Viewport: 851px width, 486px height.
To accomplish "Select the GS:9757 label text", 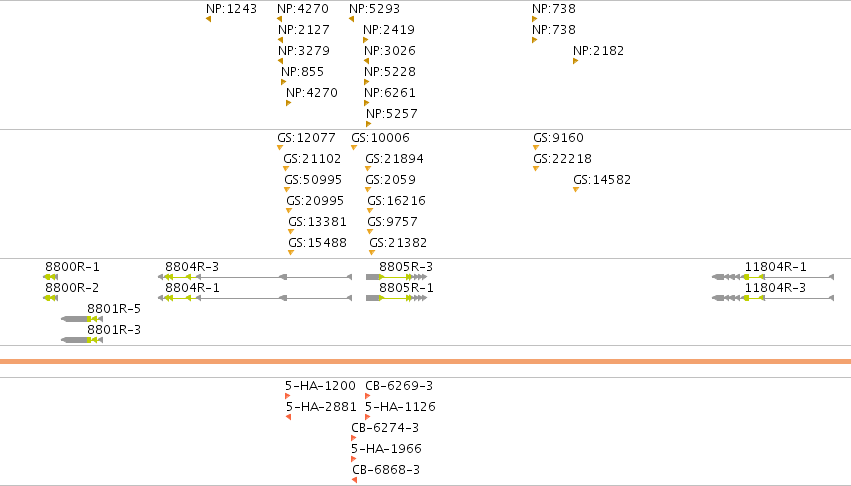I will (x=392, y=222).
